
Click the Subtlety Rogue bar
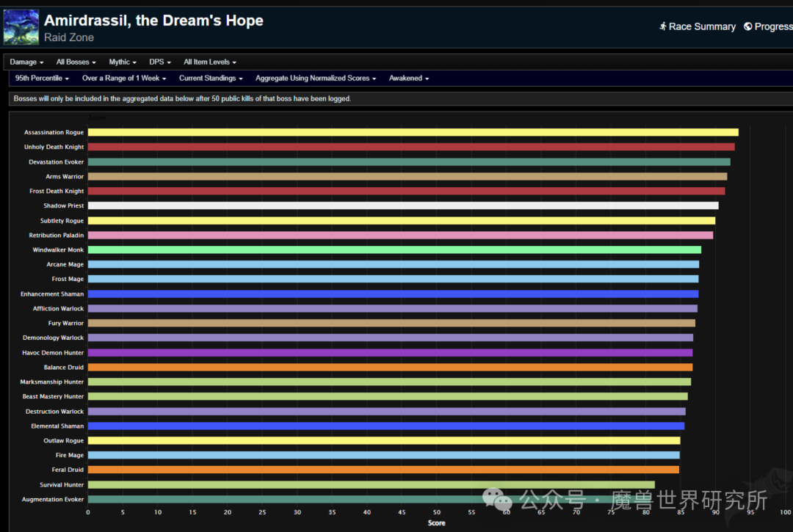(402, 220)
